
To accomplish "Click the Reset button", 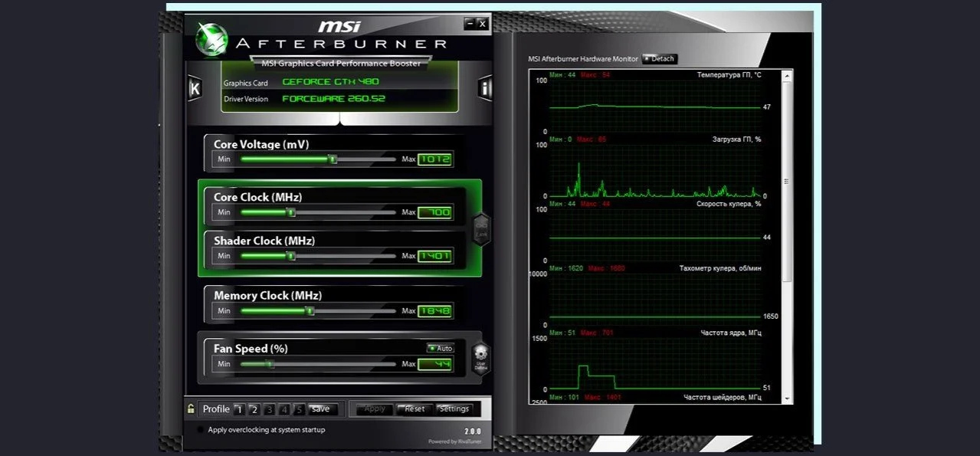I will coord(415,409).
